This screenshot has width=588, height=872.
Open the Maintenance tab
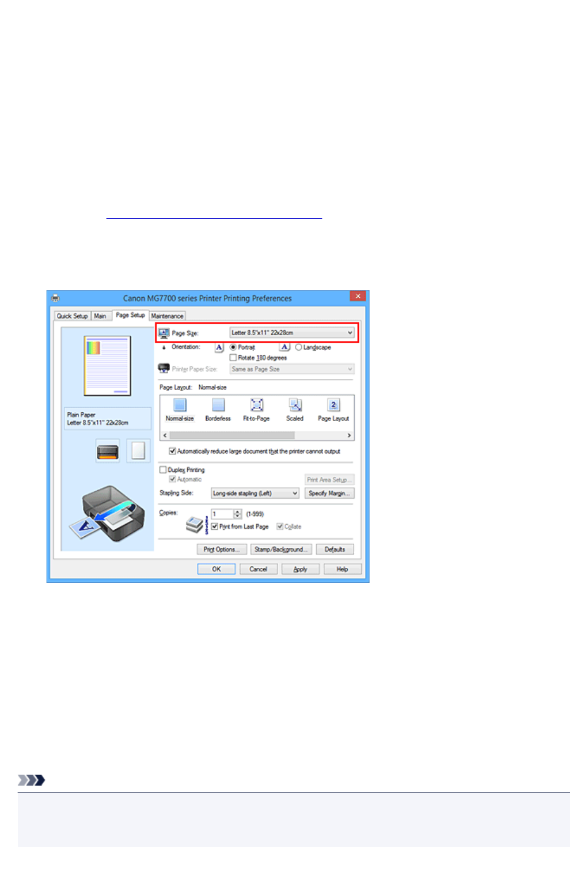click(x=167, y=316)
